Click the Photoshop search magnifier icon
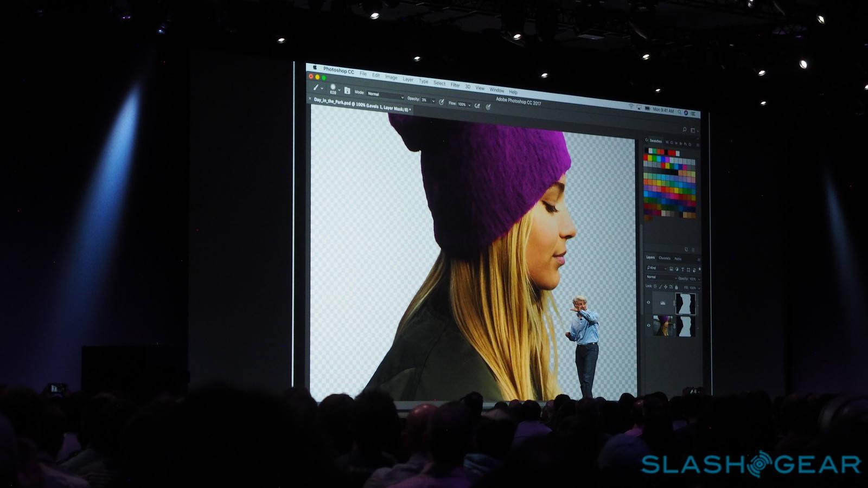868x488 pixels. pos(685,130)
